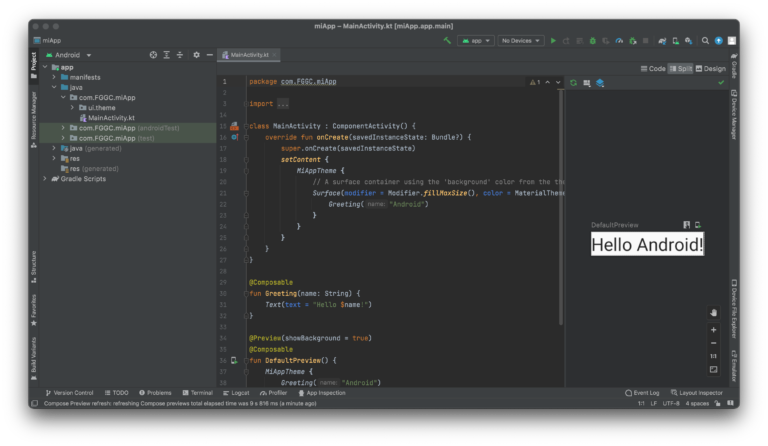768x446 pixels.
Task: Attach debugger to Android process icon
Action: click(632, 41)
